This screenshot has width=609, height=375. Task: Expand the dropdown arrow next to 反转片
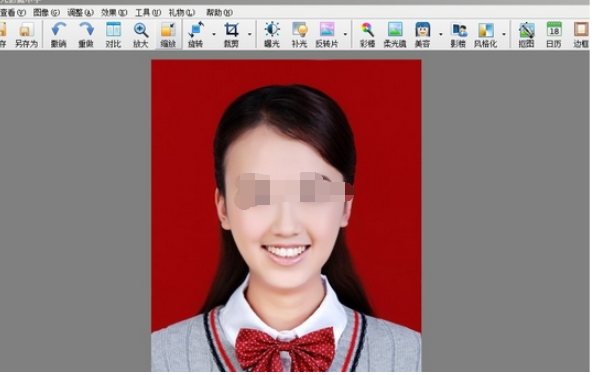click(x=345, y=34)
